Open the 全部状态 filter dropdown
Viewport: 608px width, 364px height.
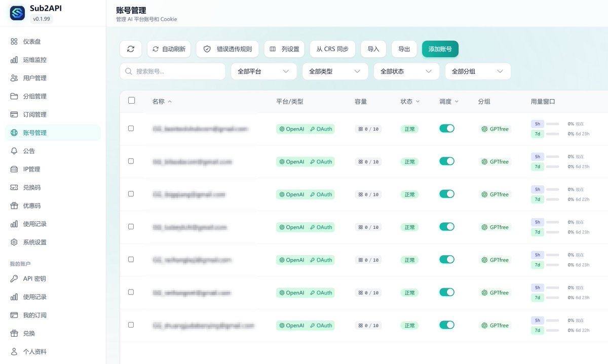pyautogui.click(x=407, y=71)
